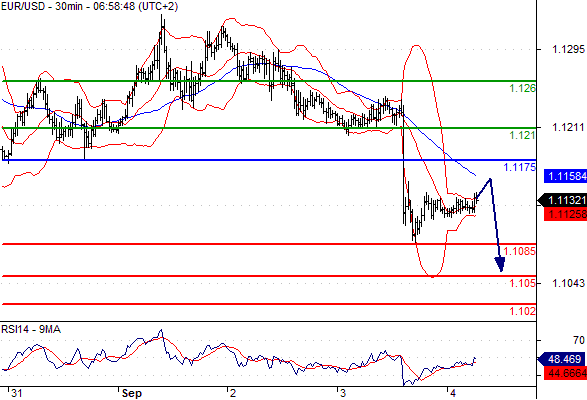This screenshot has width=587, height=400.
Task: Click the 1.1175 blue pivot label
Action: tap(520, 167)
